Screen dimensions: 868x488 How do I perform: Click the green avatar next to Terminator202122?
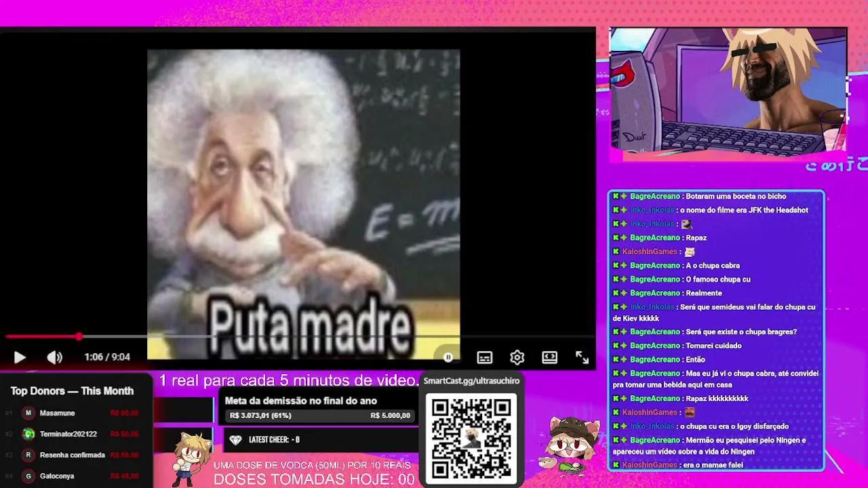click(28, 434)
